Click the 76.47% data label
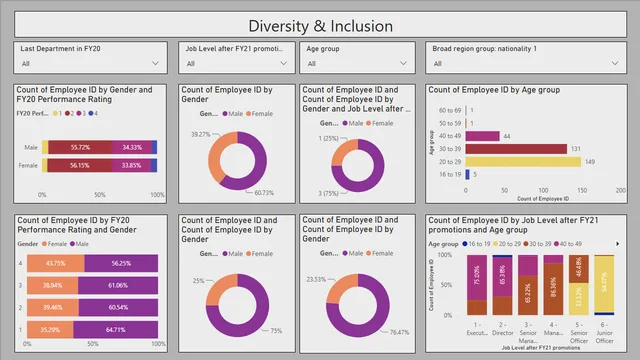Image resolution: width=640 pixels, height=360 pixels. point(399,332)
